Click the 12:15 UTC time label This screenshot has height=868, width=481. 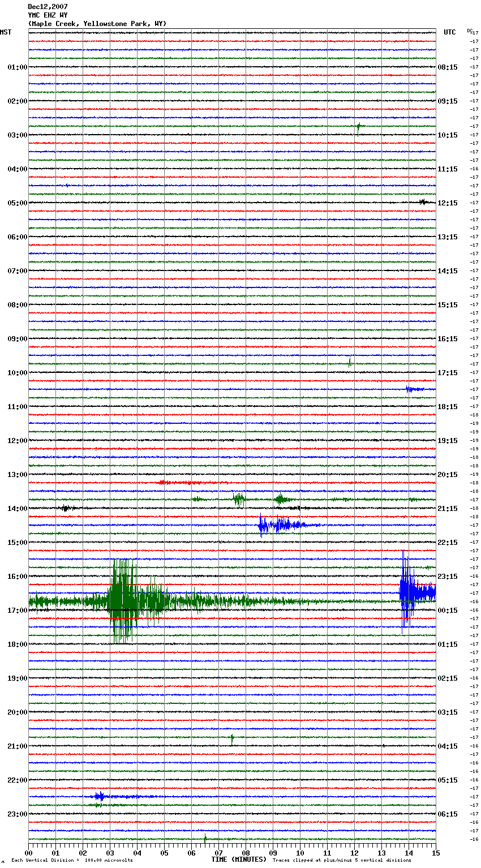click(448, 203)
